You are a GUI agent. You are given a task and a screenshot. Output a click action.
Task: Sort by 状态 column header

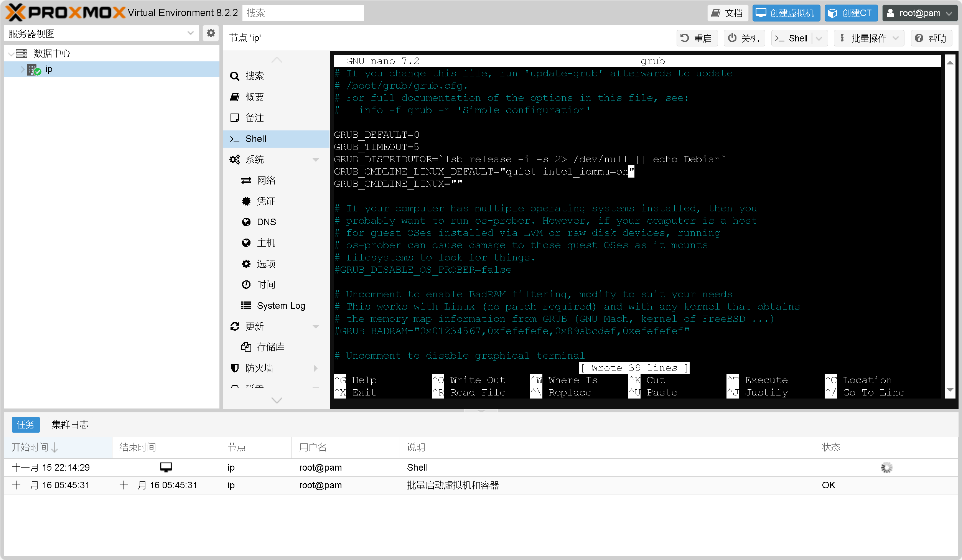point(886,447)
